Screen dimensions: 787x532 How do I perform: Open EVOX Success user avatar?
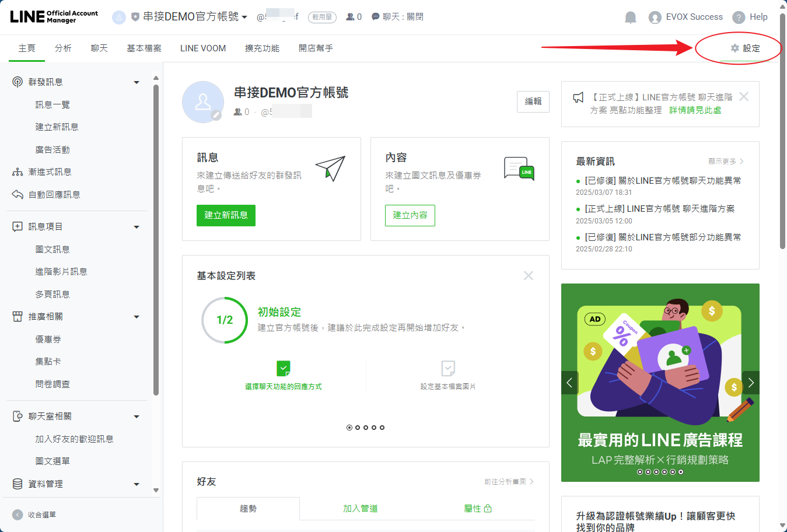pos(655,17)
